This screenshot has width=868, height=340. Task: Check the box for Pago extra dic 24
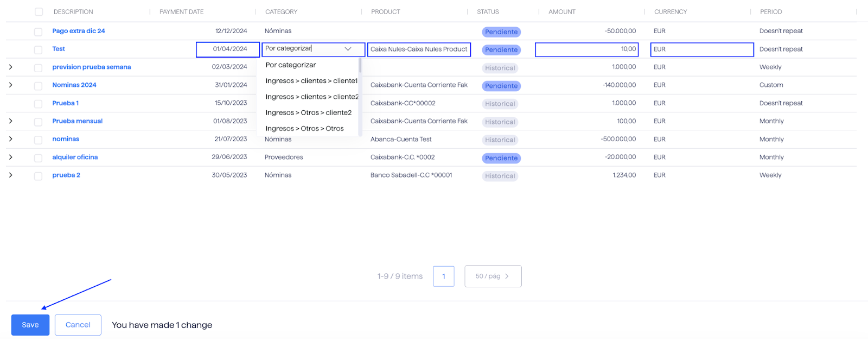[38, 32]
